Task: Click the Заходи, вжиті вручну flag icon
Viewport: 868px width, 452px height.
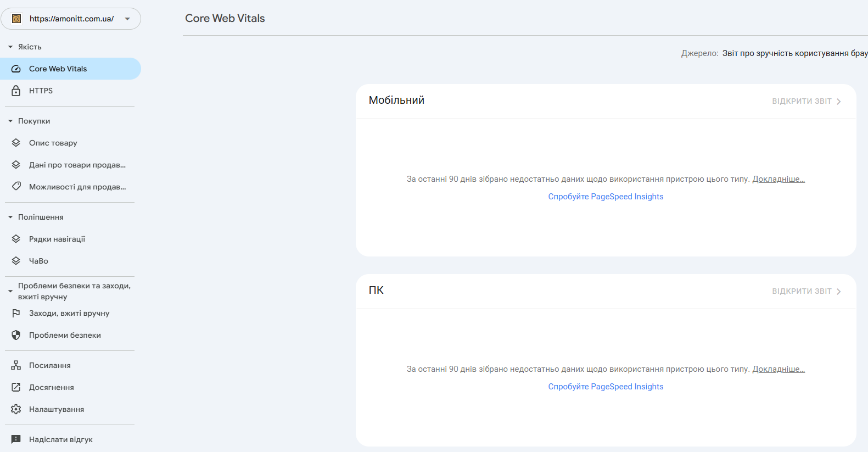Action: point(16,313)
